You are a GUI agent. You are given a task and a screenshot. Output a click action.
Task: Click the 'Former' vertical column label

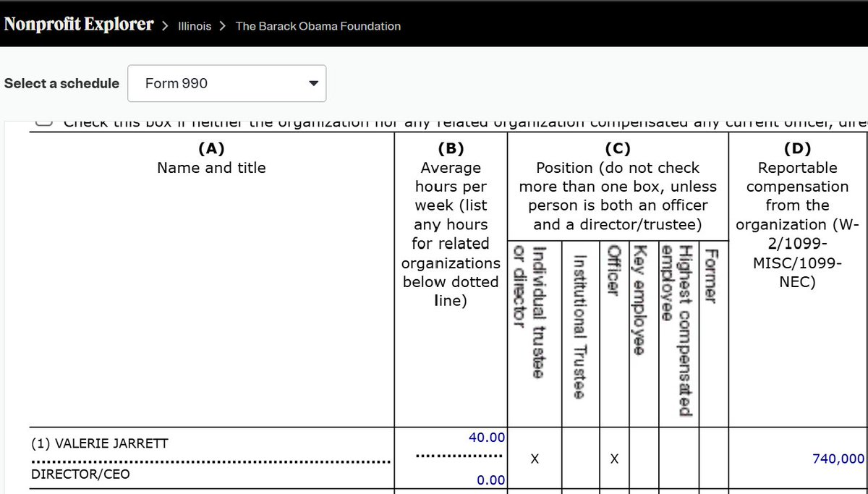[x=712, y=276]
